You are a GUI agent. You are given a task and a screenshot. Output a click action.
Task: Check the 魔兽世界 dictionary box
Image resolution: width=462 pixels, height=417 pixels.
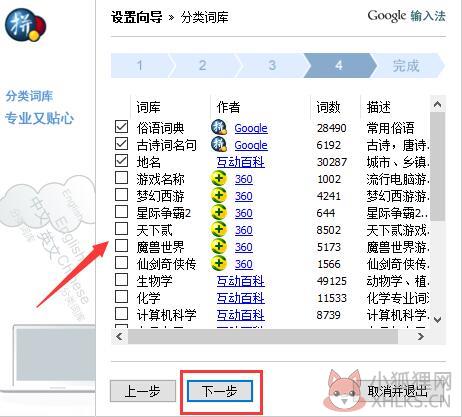(121, 246)
